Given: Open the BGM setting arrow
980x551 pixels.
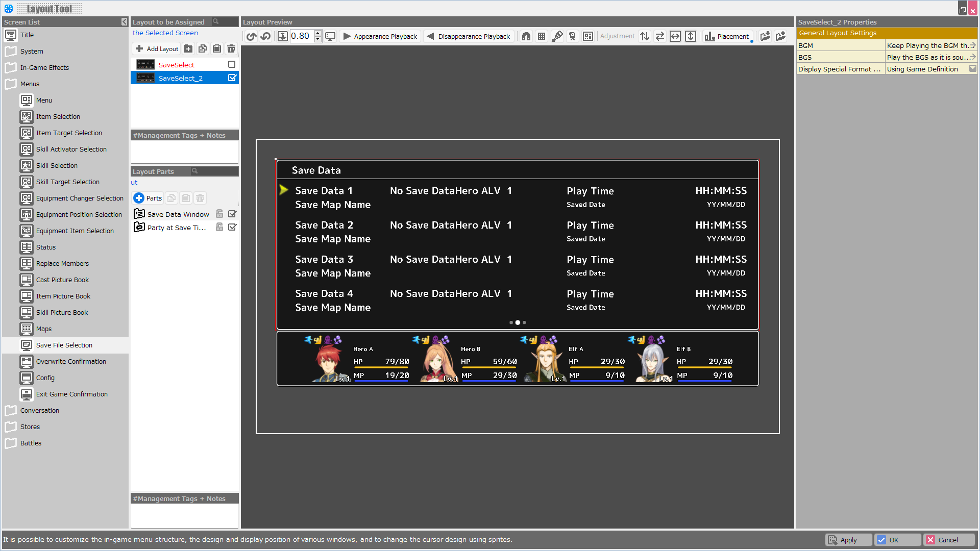Looking at the screenshot, I should [x=972, y=45].
